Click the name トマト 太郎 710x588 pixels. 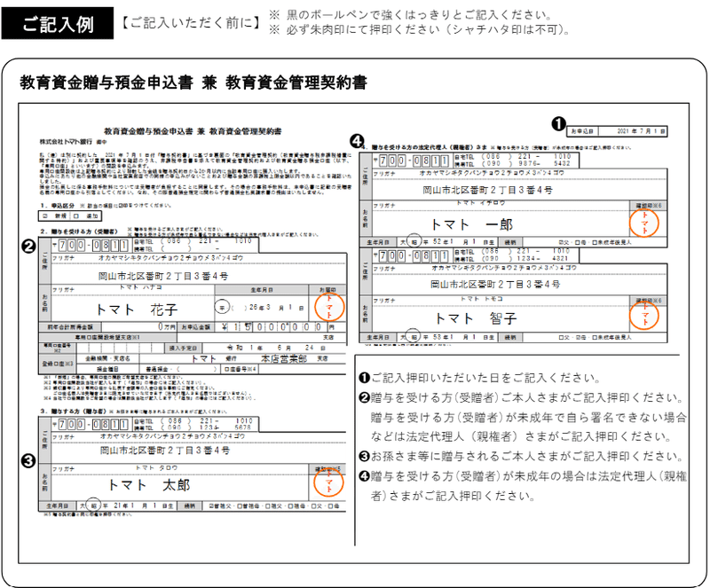coord(149,485)
